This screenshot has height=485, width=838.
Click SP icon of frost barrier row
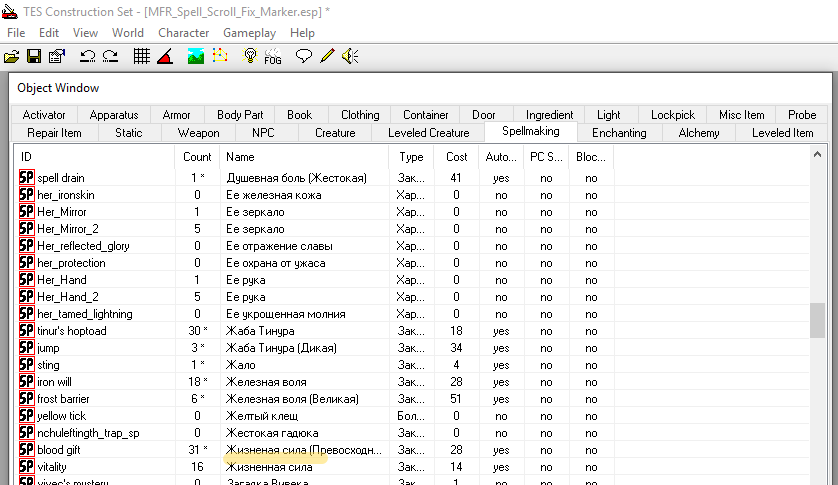(x=26, y=399)
